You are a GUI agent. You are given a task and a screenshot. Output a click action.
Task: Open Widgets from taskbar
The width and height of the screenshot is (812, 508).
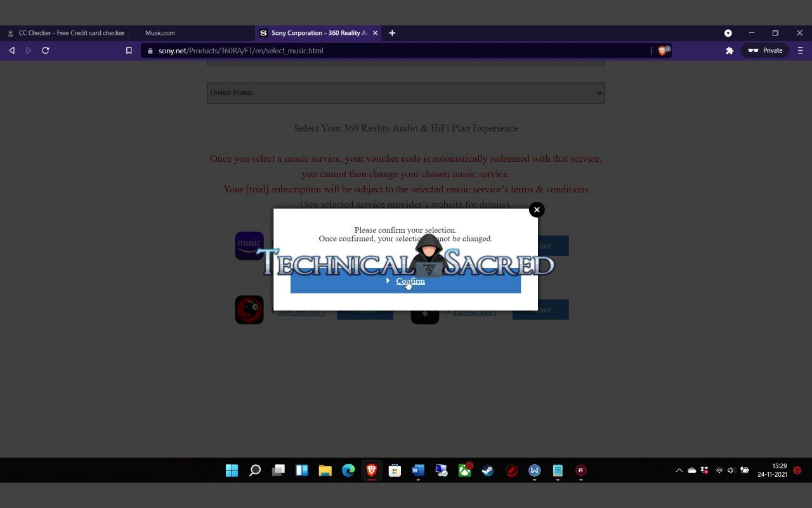click(x=301, y=471)
